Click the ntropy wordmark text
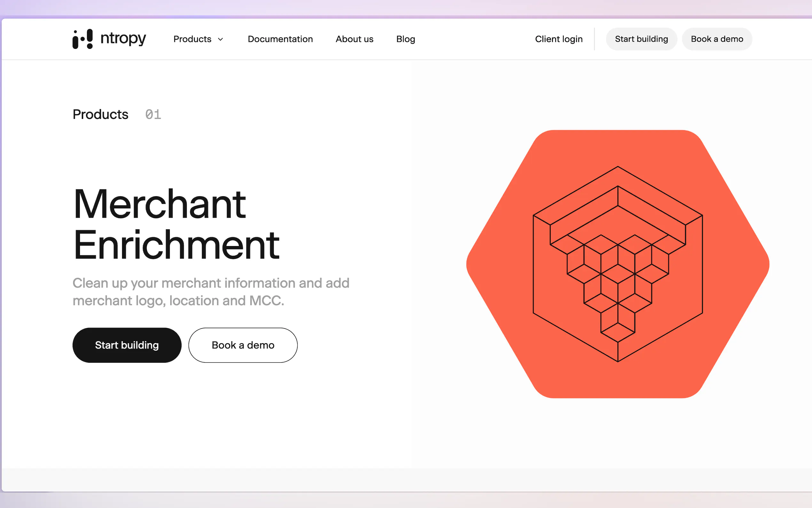Image resolution: width=812 pixels, height=508 pixels. 123,39
